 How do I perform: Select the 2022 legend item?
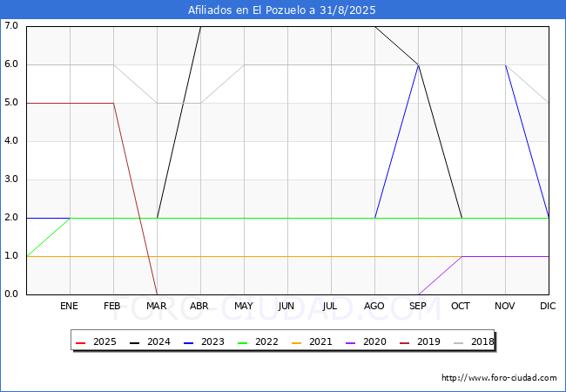[256, 342]
